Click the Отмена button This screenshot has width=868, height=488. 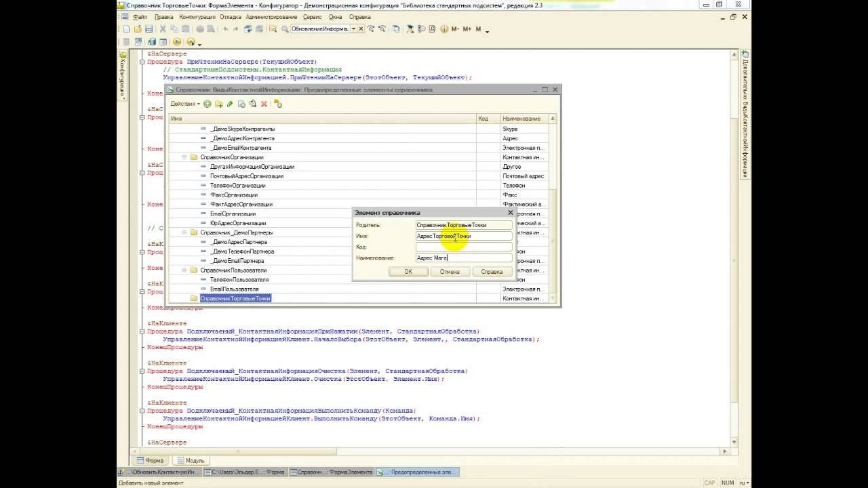[450, 272]
